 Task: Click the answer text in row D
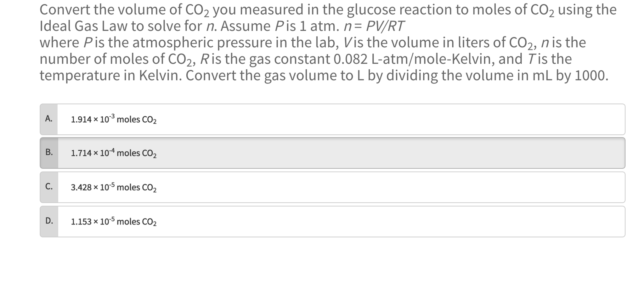(113, 222)
